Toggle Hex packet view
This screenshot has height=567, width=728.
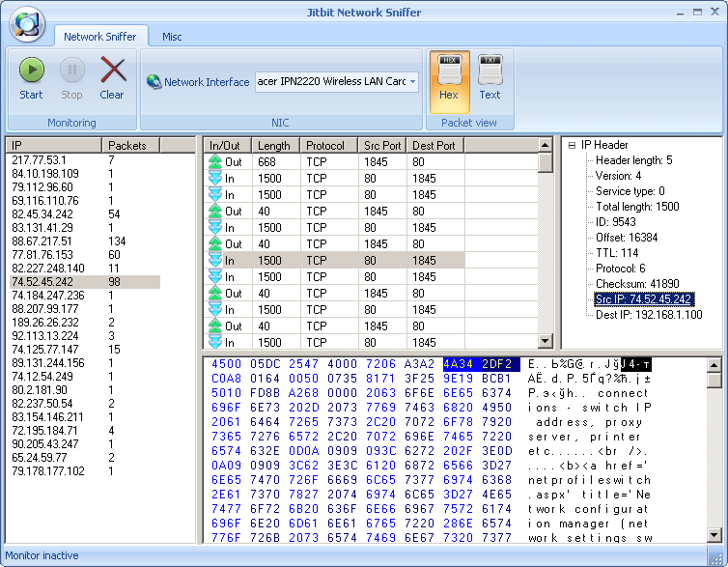click(449, 76)
